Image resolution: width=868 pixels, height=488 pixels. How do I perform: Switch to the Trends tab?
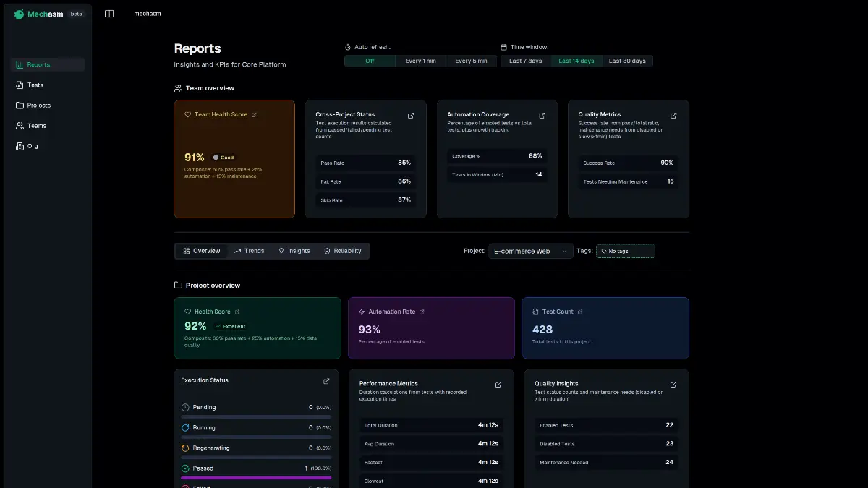(249, 251)
